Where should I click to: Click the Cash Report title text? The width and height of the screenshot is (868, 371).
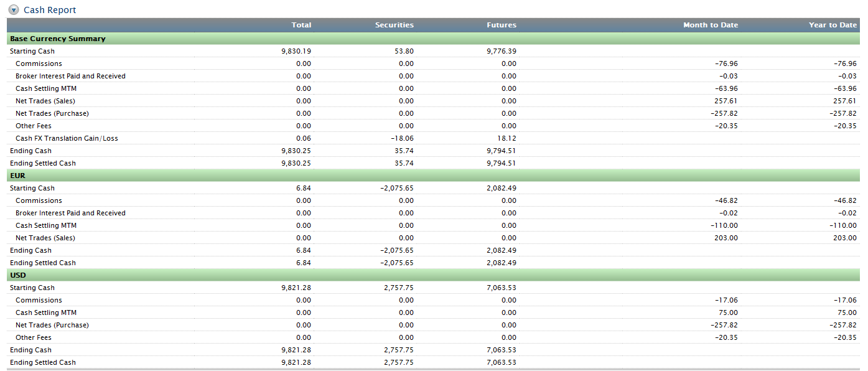point(50,10)
